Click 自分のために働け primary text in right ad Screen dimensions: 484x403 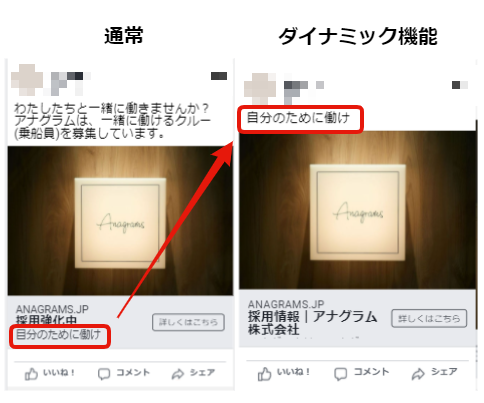(298, 118)
